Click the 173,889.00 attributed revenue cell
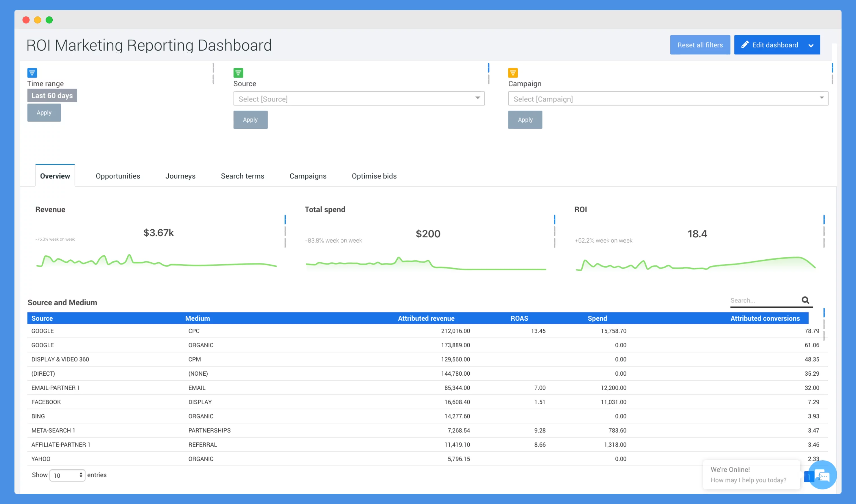Image resolution: width=856 pixels, height=504 pixels. click(x=455, y=345)
